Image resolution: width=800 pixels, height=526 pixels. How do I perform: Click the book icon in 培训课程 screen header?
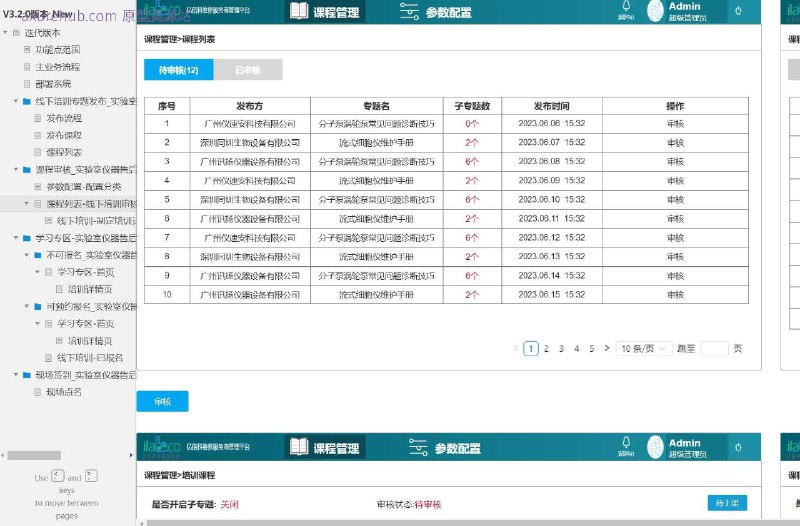299,447
